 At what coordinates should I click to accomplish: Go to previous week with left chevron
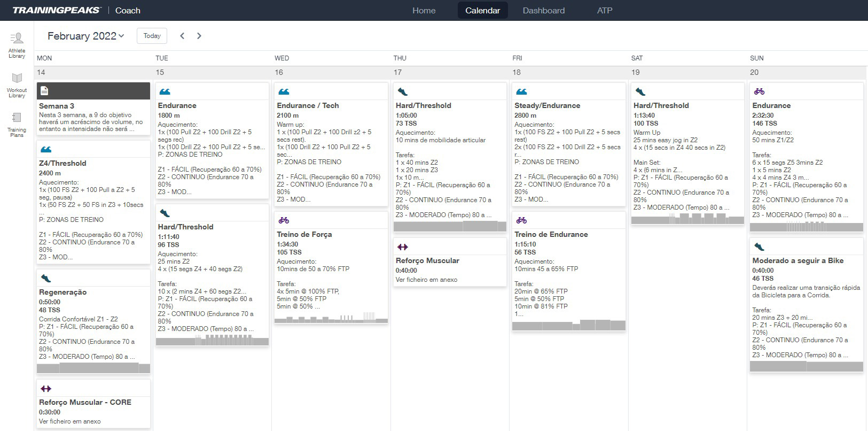(182, 36)
